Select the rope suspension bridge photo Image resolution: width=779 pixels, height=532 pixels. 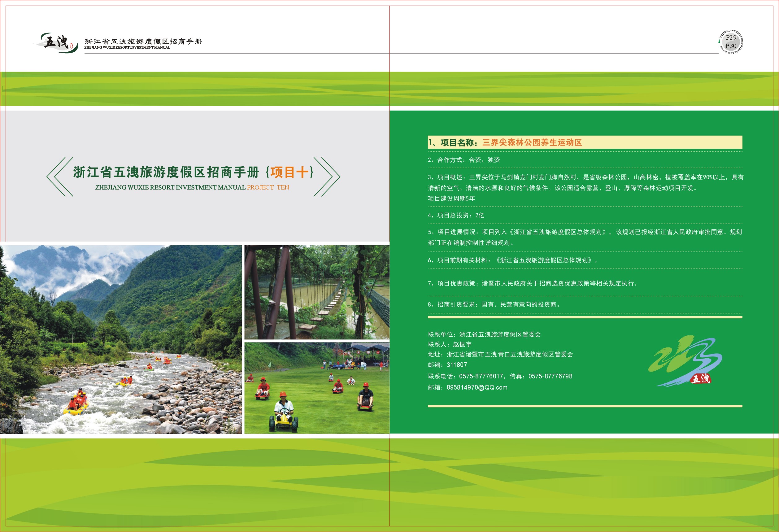click(x=317, y=292)
